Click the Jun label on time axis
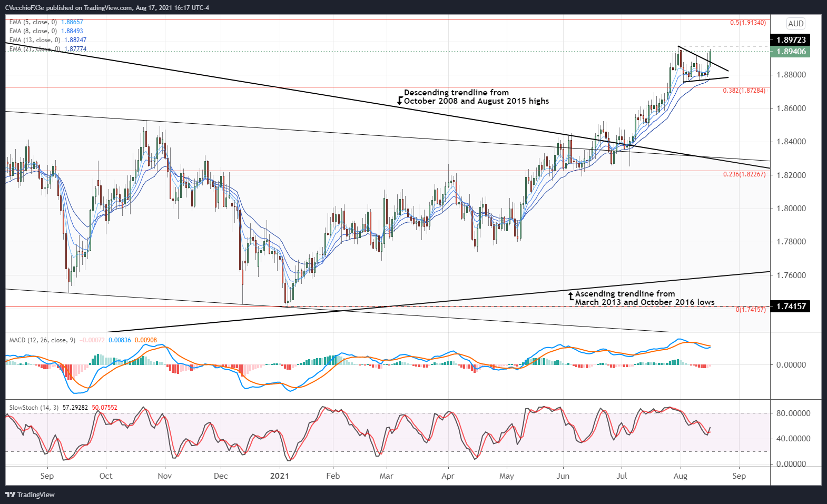This screenshot has height=504, width=827. [x=563, y=476]
